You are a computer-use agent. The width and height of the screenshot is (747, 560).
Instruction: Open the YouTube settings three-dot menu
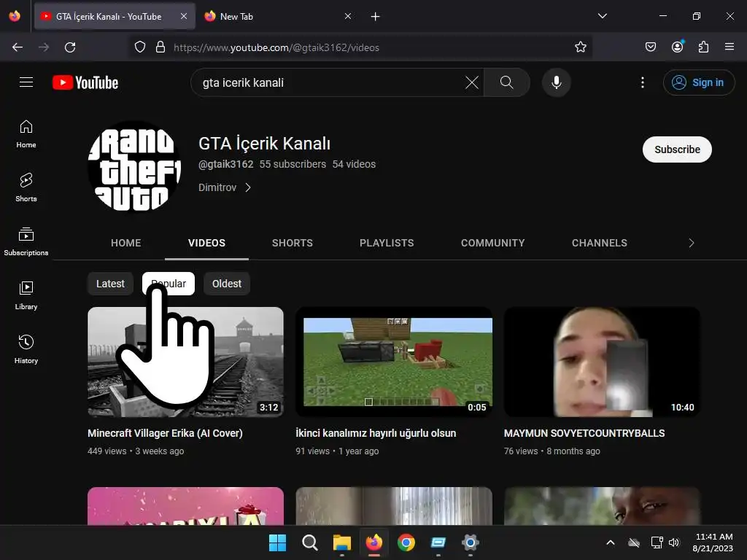[x=643, y=82]
